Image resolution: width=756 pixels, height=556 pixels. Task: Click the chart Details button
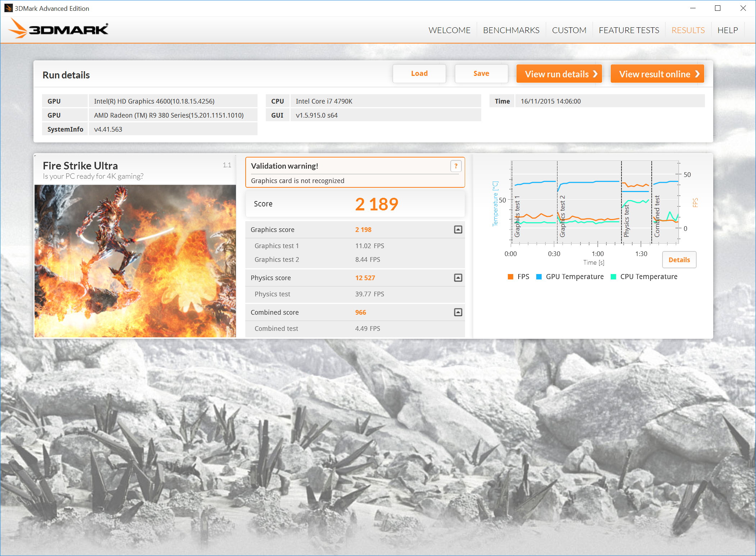pyautogui.click(x=679, y=260)
